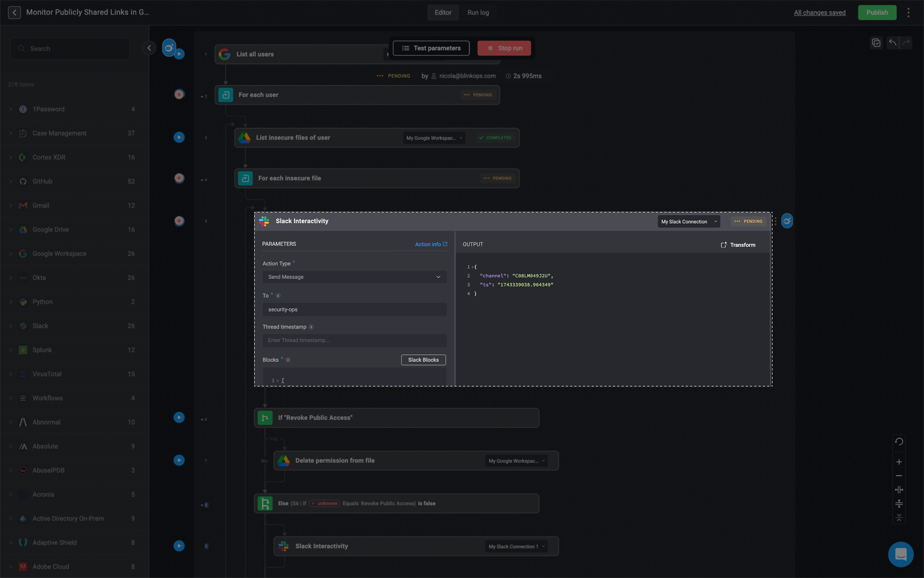Click the info icon next to Blocks
The width and height of the screenshot is (924, 578).
(x=288, y=360)
